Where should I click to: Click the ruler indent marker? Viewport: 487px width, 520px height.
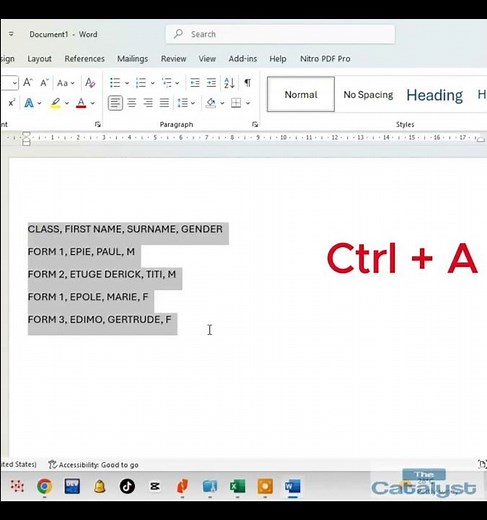coord(26,138)
